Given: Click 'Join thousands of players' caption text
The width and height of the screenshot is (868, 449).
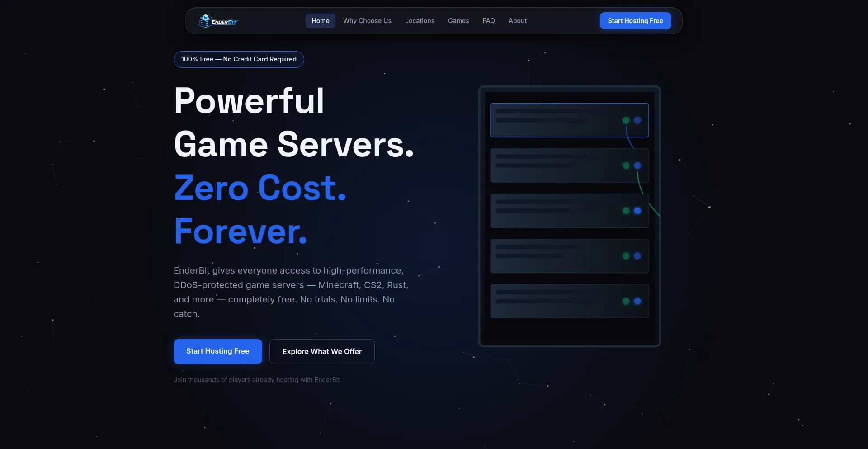Looking at the screenshot, I should point(257,380).
